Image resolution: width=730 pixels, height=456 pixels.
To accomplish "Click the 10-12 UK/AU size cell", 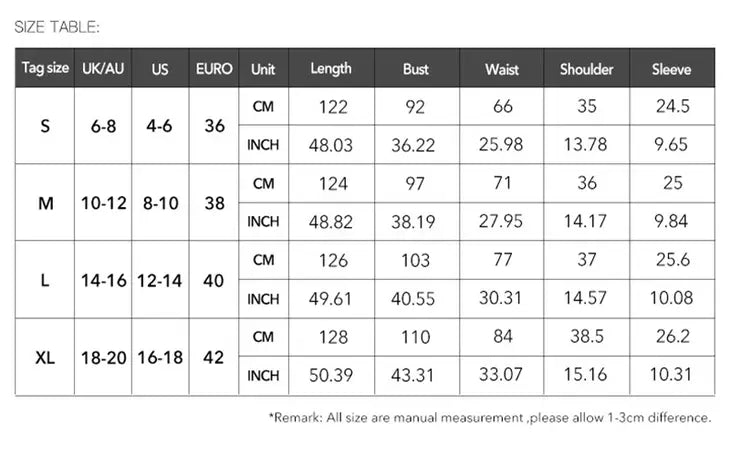I will [x=103, y=203].
